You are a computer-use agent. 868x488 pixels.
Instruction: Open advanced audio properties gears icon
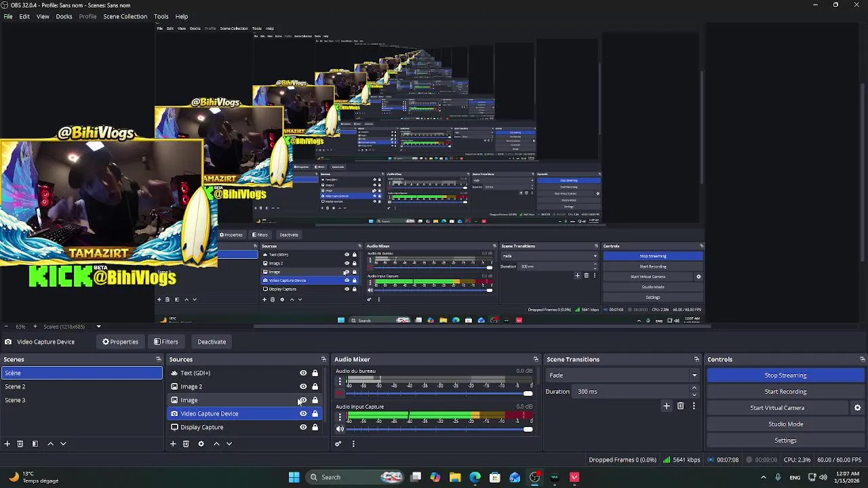click(338, 444)
